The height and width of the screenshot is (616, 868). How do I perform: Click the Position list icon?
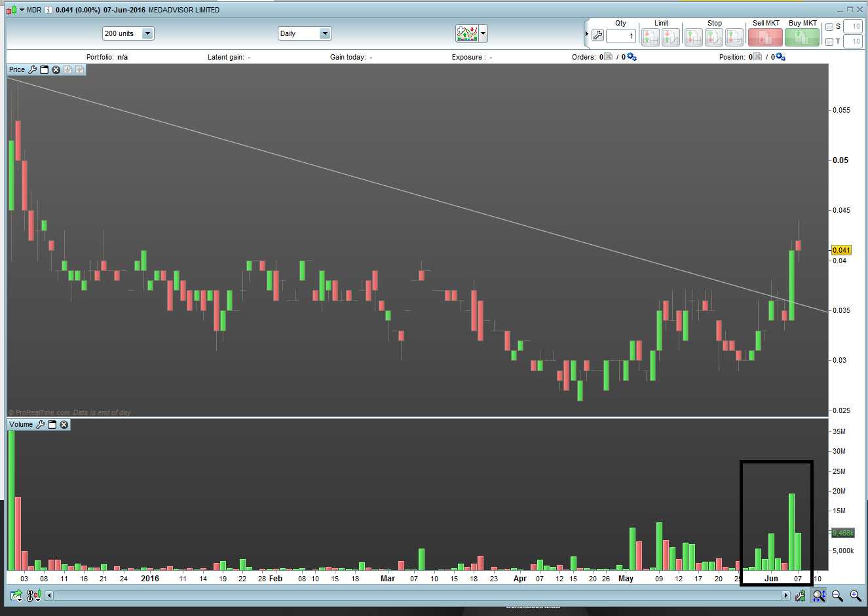click(x=758, y=57)
